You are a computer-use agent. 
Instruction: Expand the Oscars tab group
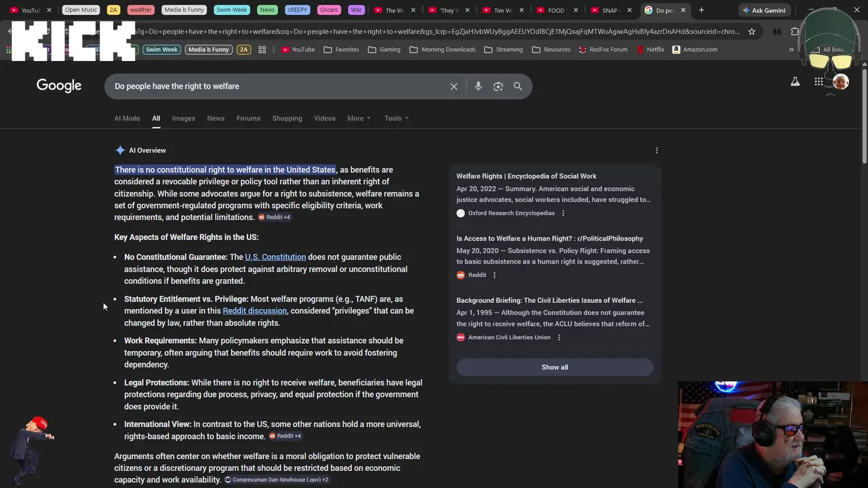pyautogui.click(x=329, y=10)
